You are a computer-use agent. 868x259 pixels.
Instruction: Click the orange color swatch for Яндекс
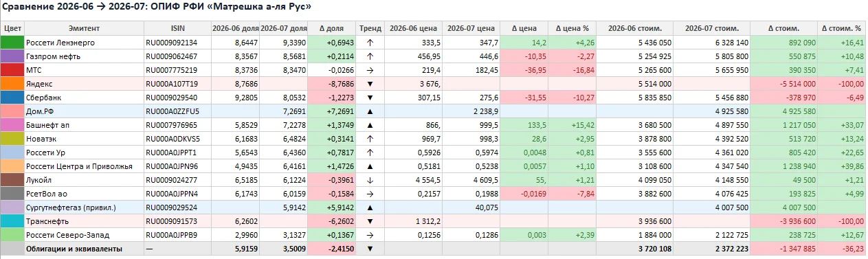click(13, 83)
